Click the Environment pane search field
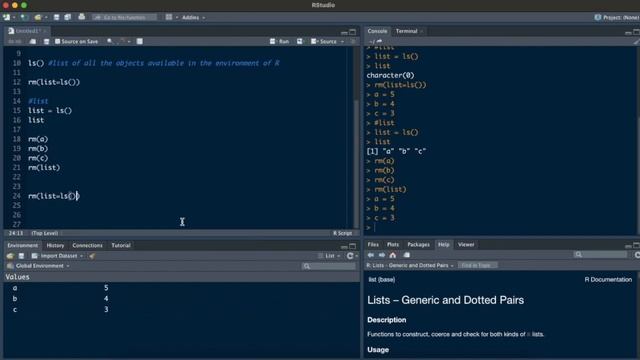The image size is (640, 360). pyautogui.click(x=329, y=266)
